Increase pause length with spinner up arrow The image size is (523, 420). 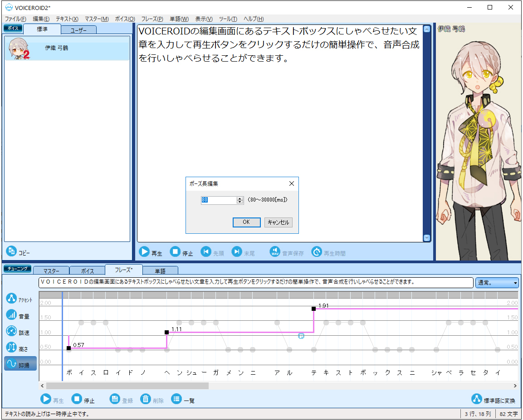pos(240,198)
